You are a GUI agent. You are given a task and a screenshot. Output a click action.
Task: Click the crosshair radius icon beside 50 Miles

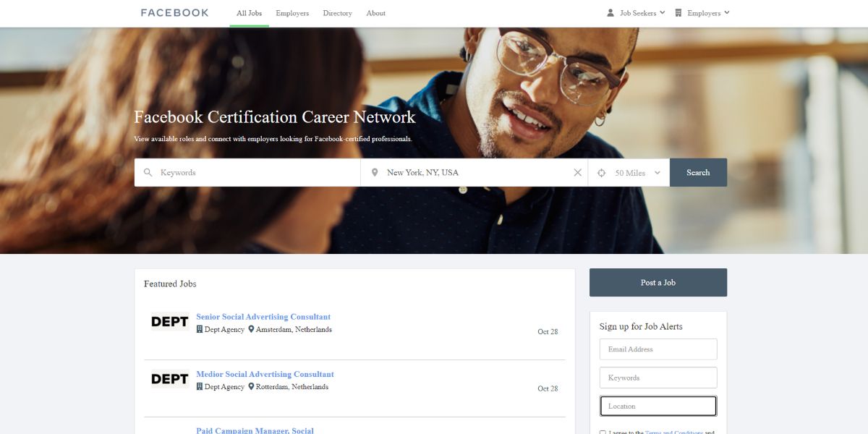click(601, 173)
